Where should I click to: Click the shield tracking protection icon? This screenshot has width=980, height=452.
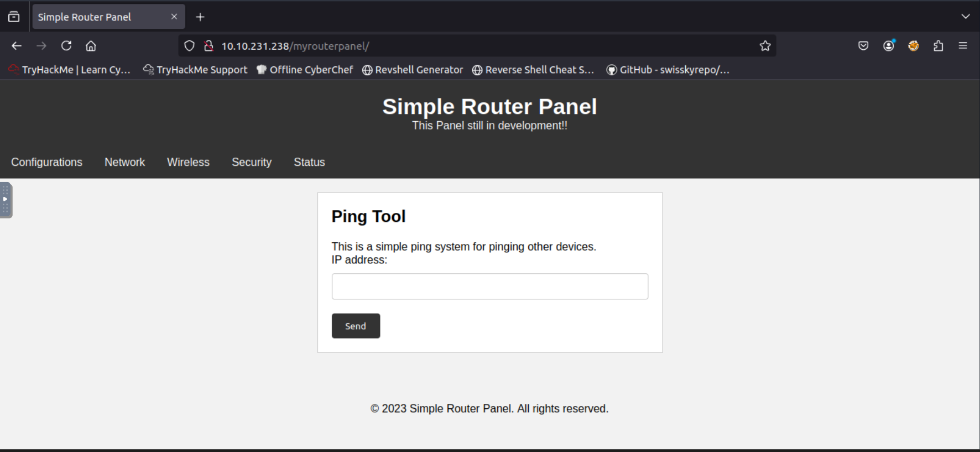click(189, 46)
